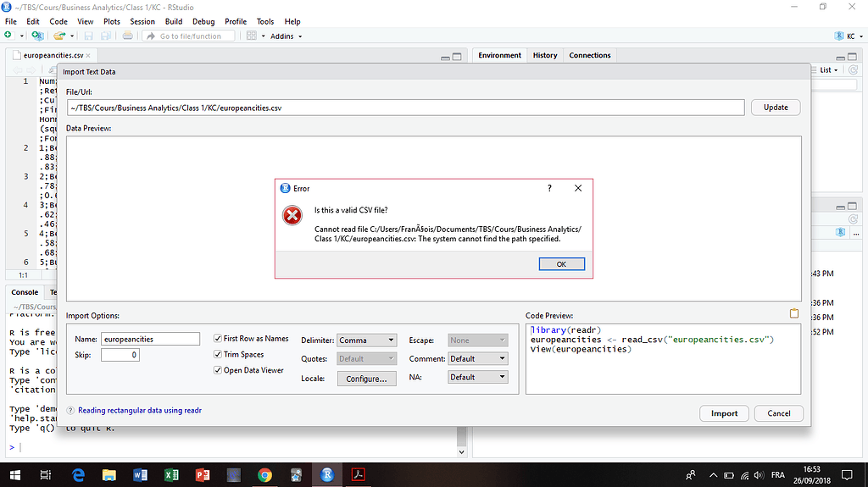This screenshot has width=868, height=487.
Task: Click the help icon beside readr link
Action: click(70, 411)
